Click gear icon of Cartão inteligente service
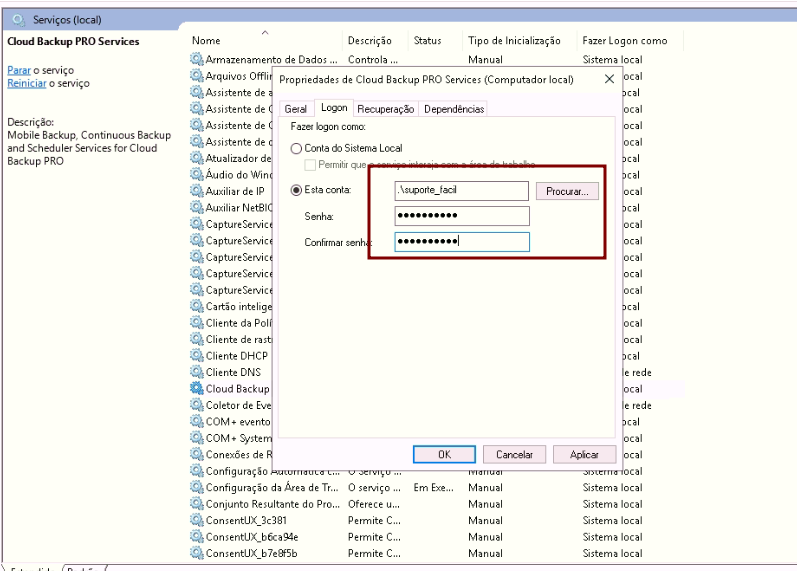797x571 pixels. [x=197, y=306]
